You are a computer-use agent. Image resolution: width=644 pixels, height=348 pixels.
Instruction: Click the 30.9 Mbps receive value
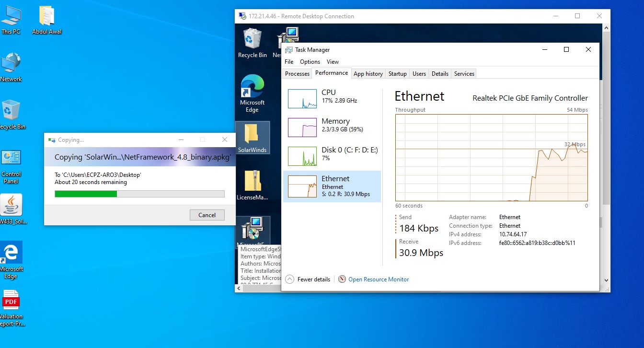point(421,253)
